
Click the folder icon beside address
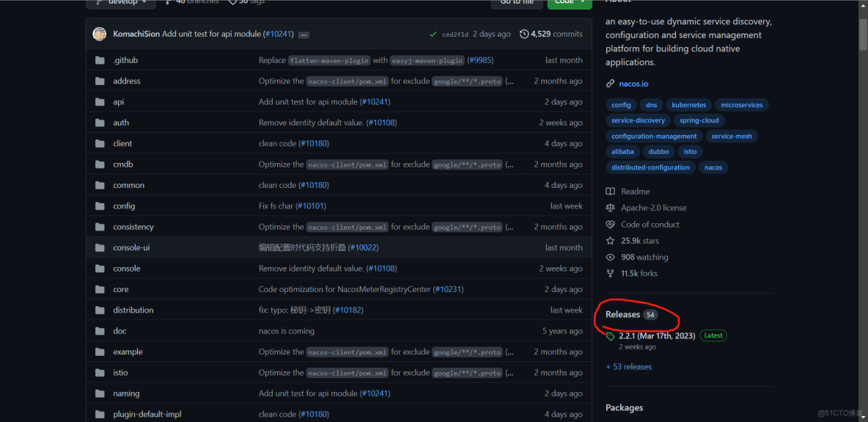100,81
